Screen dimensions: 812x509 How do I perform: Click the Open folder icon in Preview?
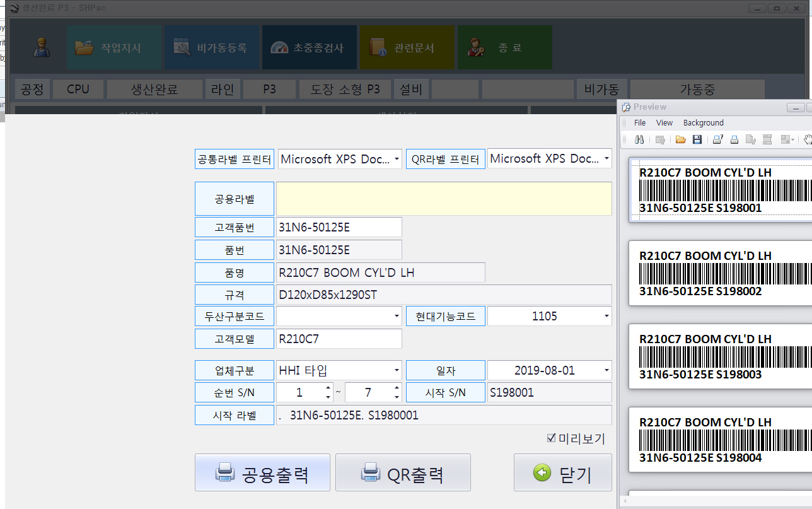point(681,139)
